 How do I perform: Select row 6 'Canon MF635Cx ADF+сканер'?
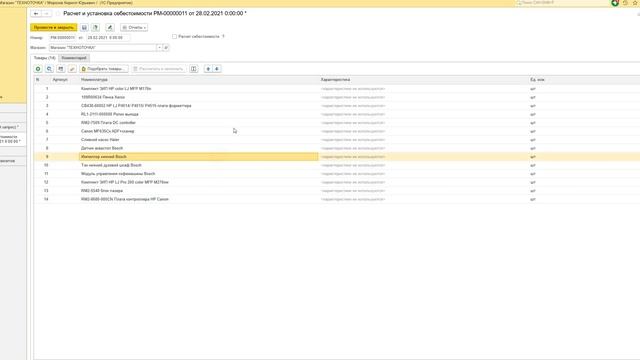click(337, 131)
